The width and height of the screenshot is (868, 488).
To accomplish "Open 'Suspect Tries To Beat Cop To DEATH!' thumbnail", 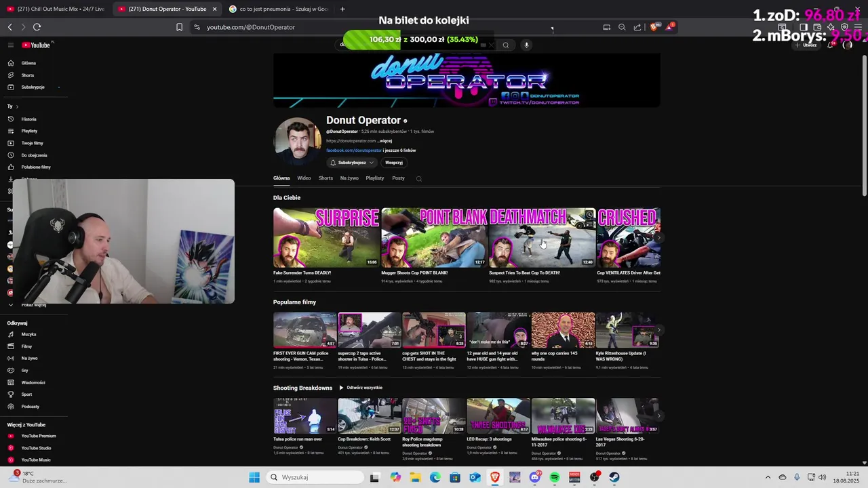I will [542, 238].
